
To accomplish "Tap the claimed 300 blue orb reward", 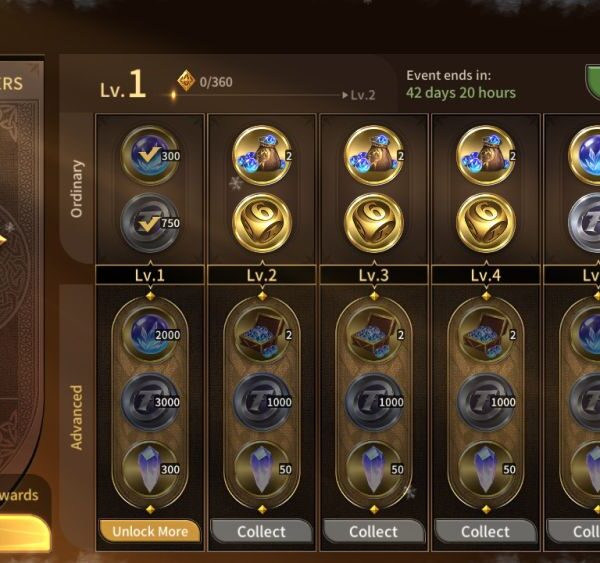I will pos(150,155).
